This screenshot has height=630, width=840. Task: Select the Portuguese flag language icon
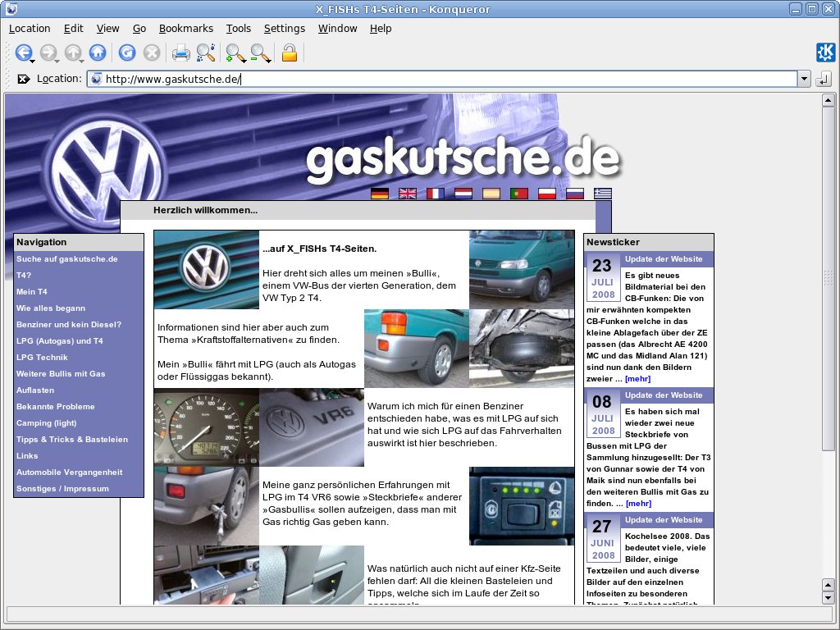(518, 194)
